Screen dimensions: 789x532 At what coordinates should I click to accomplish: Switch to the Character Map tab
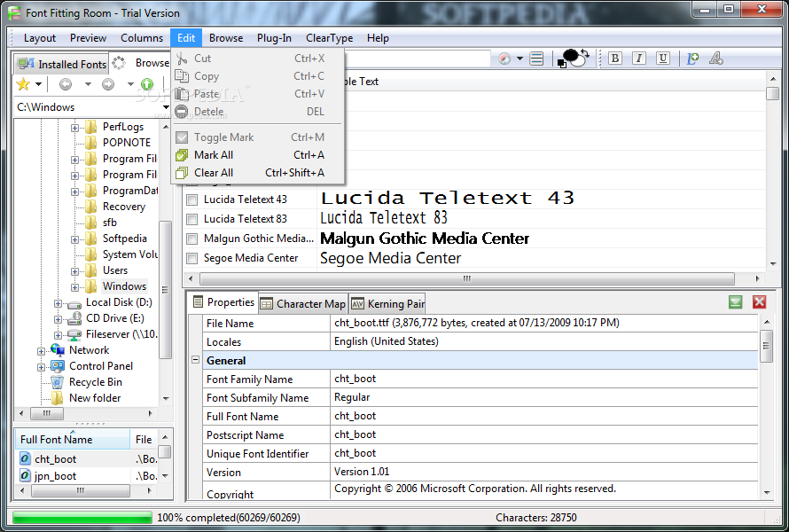(x=303, y=303)
